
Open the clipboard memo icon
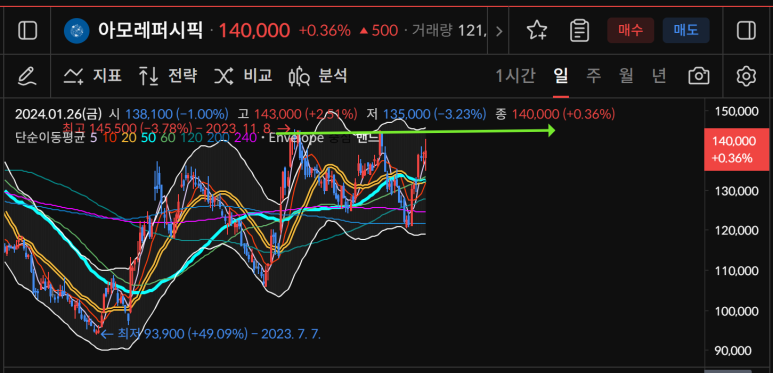[579, 31]
